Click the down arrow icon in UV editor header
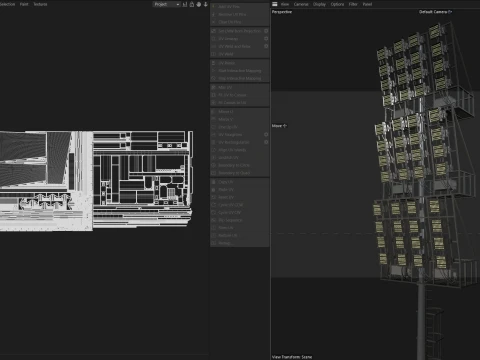Image resolution: width=480 pixels, height=360 pixels. [x=206, y=4]
